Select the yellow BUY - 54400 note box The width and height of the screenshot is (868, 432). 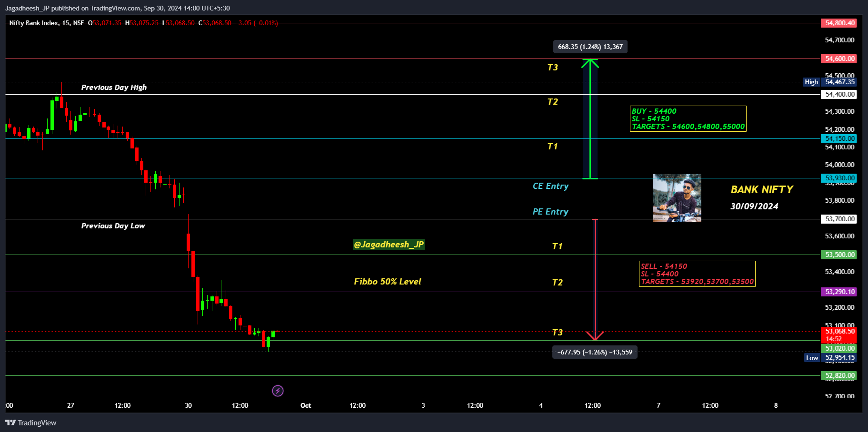[x=688, y=118]
